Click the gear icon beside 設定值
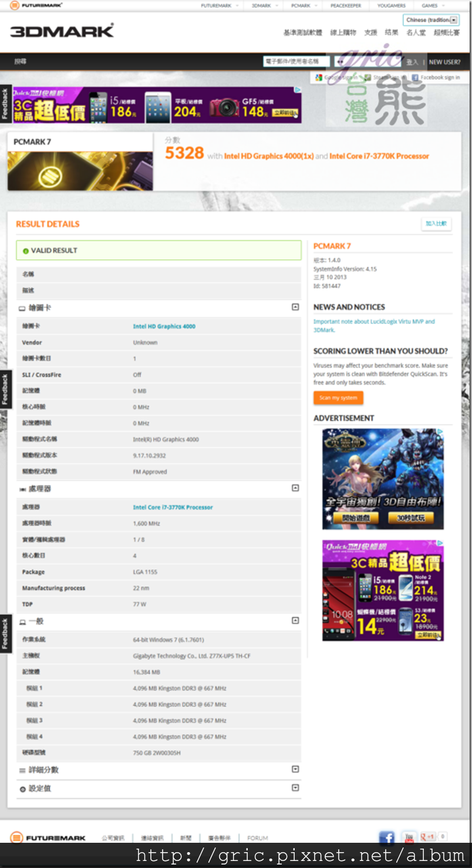472x868 pixels. point(22,789)
